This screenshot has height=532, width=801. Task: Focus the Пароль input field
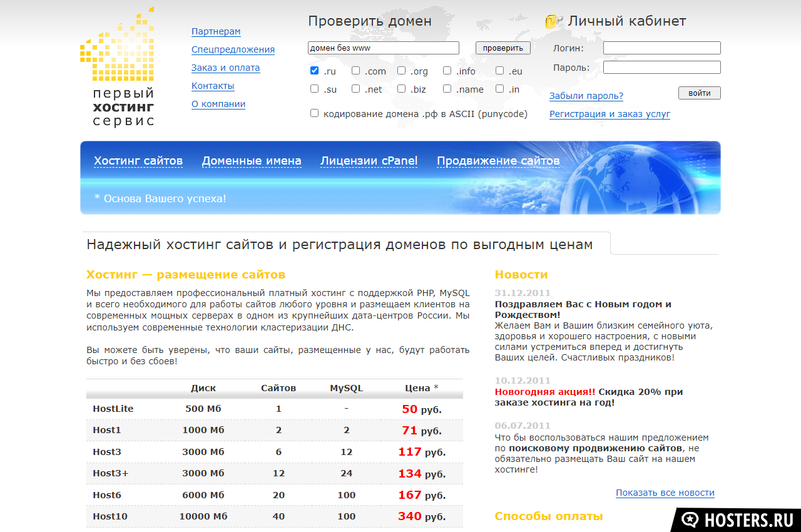662,68
